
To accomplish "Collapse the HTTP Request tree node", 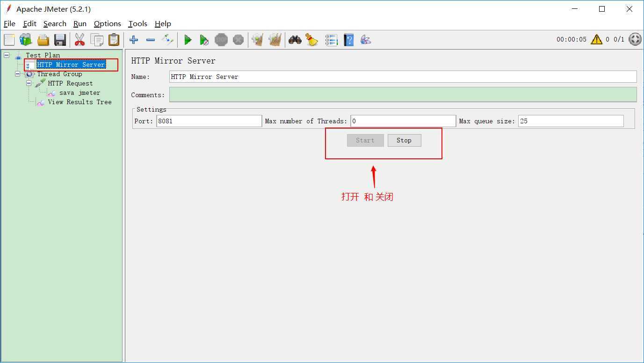I will click(29, 83).
